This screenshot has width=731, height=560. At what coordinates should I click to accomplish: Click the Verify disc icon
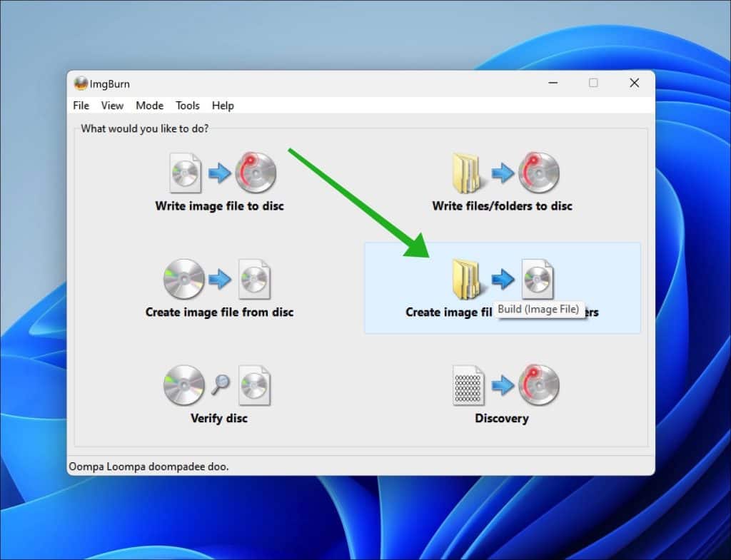click(217, 385)
